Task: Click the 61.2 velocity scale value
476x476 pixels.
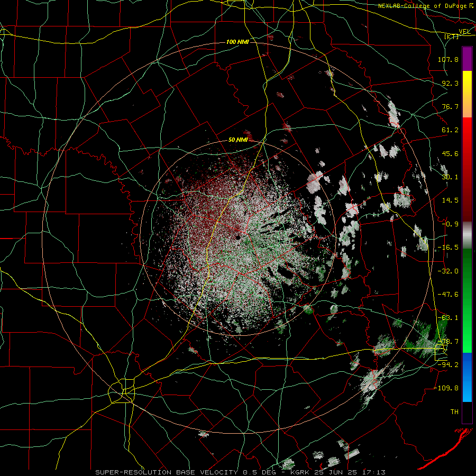Action: 450,130
